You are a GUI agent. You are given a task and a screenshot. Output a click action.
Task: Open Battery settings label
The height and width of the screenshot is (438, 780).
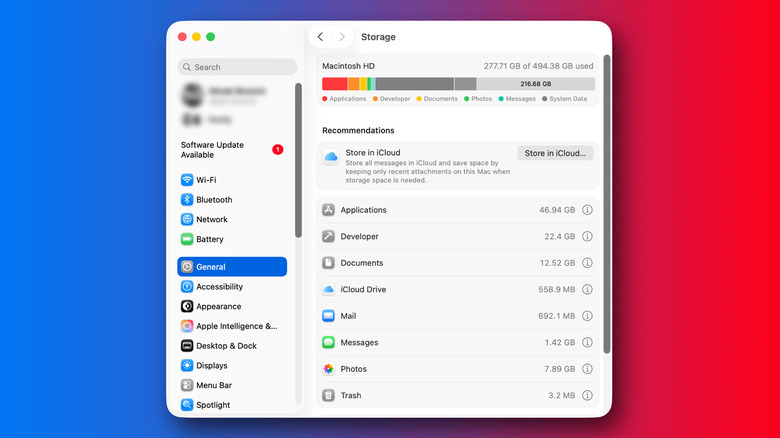point(209,239)
